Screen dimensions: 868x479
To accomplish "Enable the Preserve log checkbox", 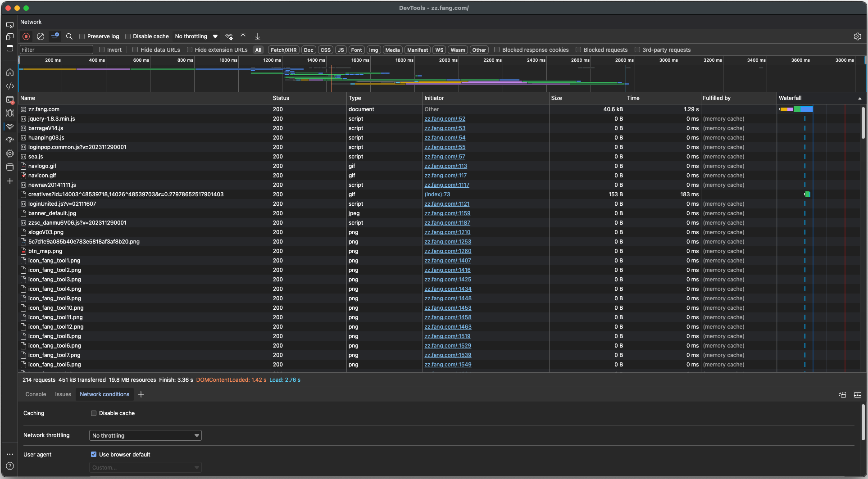I will pos(82,36).
